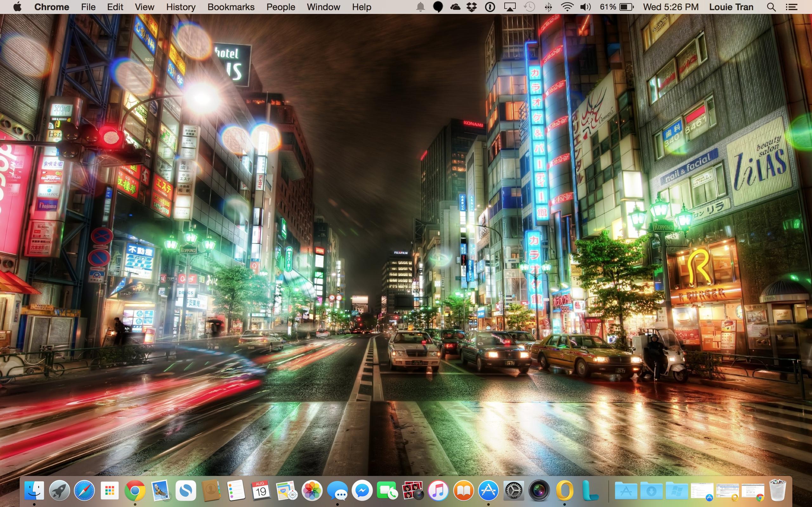
Task: Open the History menu
Action: [x=180, y=7]
